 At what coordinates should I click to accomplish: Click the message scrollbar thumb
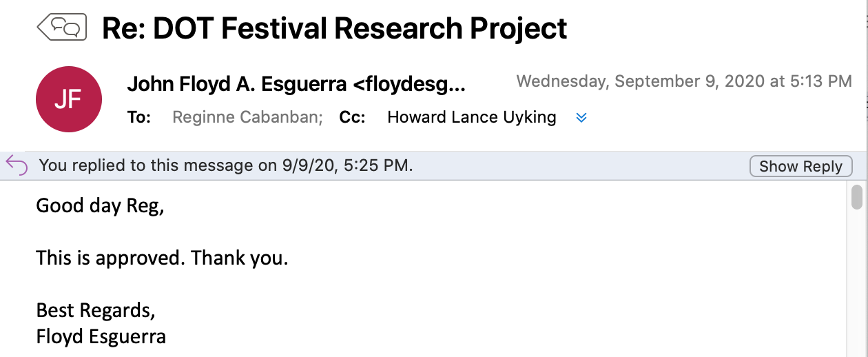tap(857, 196)
